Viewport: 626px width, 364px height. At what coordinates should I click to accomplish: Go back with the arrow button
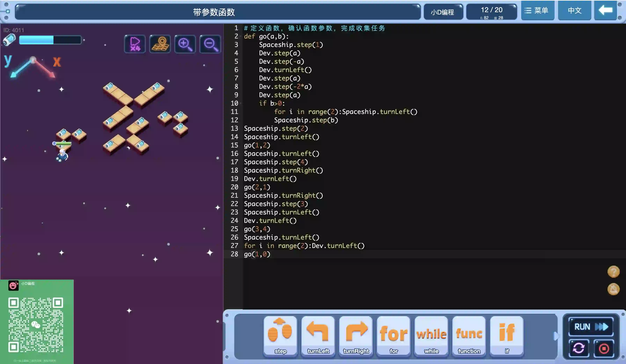(x=605, y=10)
